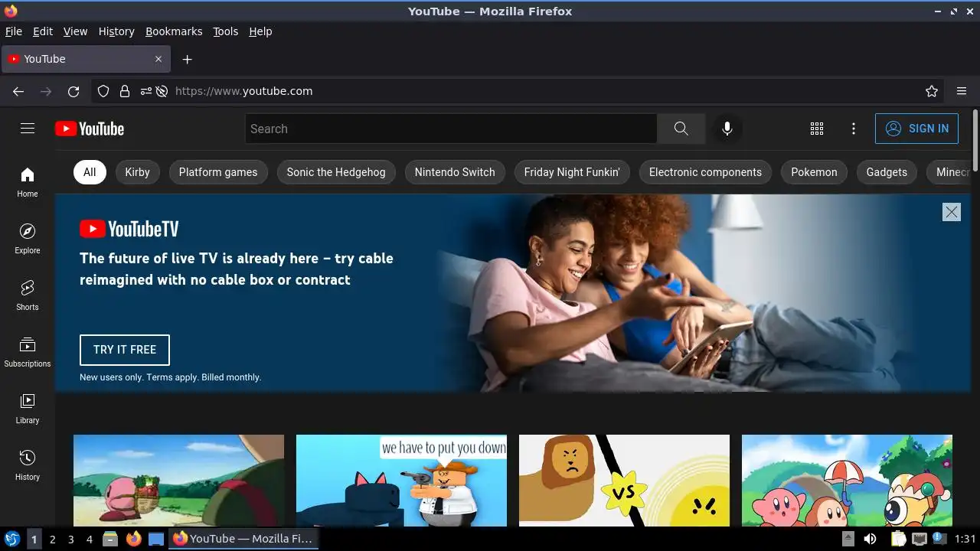Click the YouTube Search input field
Viewport: 980px width, 551px height.
[x=451, y=129]
